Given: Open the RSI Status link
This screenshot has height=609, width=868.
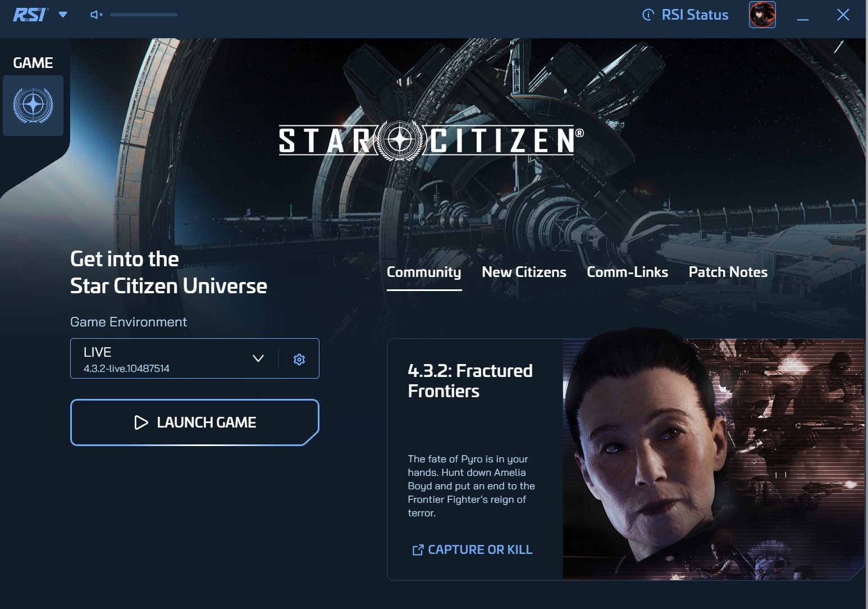Looking at the screenshot, I should pos(686,15).
